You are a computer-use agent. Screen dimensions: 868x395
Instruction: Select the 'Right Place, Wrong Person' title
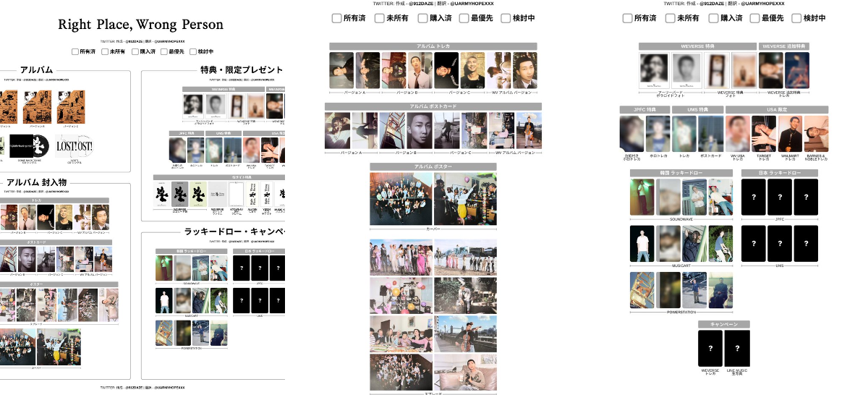tap(140, 25)
